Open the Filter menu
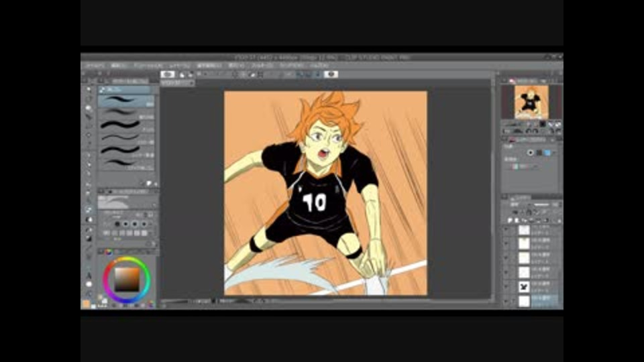The height and width of the screenshot is (362, 644). [x=262, y=66]
